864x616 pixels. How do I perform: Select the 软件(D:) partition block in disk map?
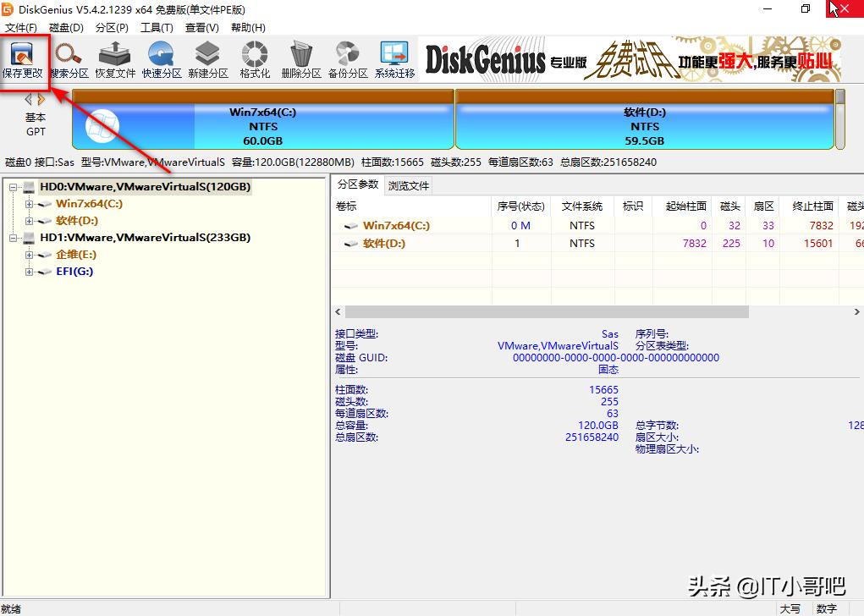[x=645, y=122]
